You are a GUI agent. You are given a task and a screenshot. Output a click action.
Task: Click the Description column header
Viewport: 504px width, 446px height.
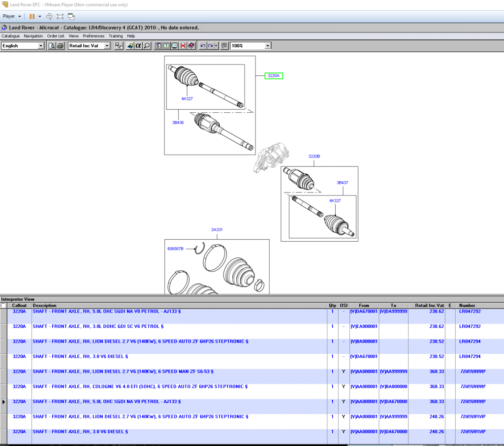pyautogui.click(x=179, y=306)
